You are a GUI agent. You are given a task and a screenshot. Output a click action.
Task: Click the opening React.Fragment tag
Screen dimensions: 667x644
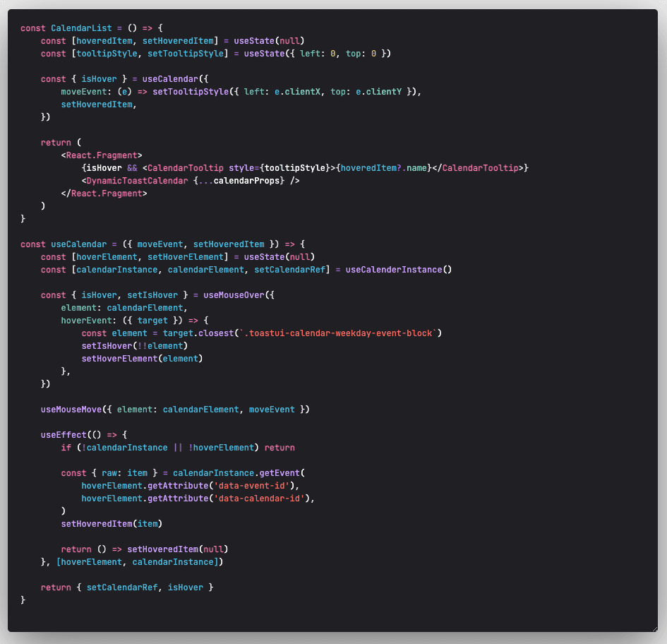102,155
